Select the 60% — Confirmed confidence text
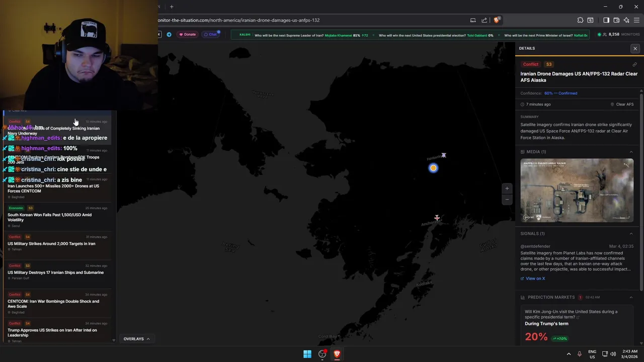The height and width of the screenshot is (362, 644). point(560,93)
